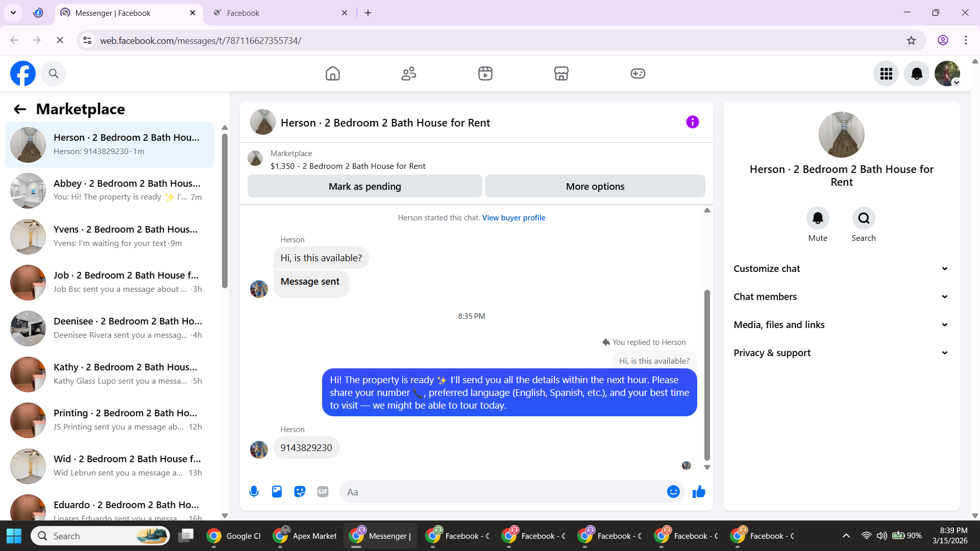Open View buyer profile link

click(x=513, y=218)
